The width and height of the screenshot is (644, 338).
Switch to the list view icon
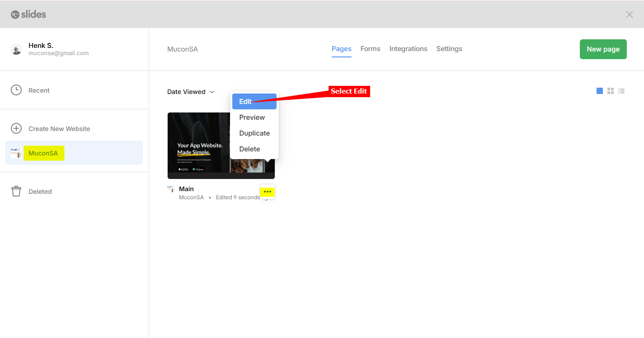[x=621, y=90]
